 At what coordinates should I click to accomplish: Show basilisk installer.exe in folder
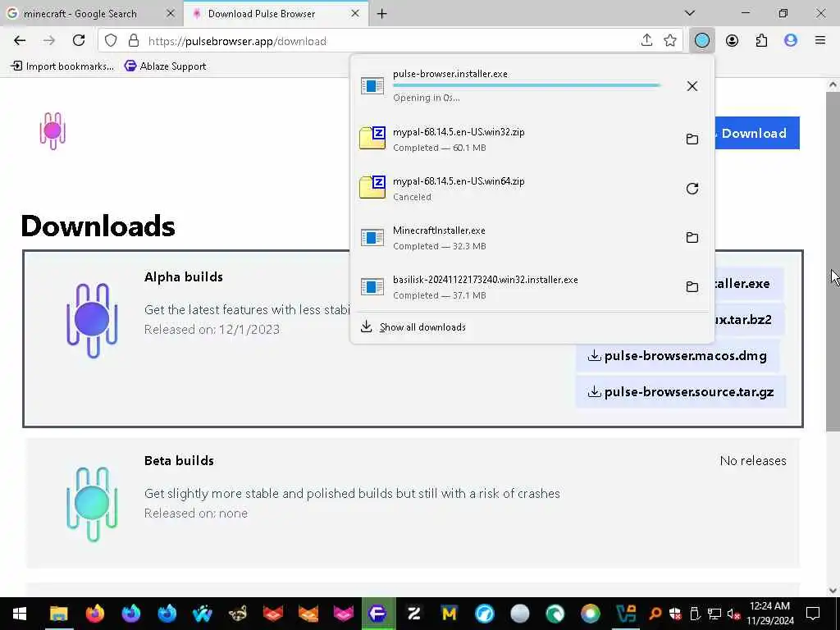tap(692, 286)
